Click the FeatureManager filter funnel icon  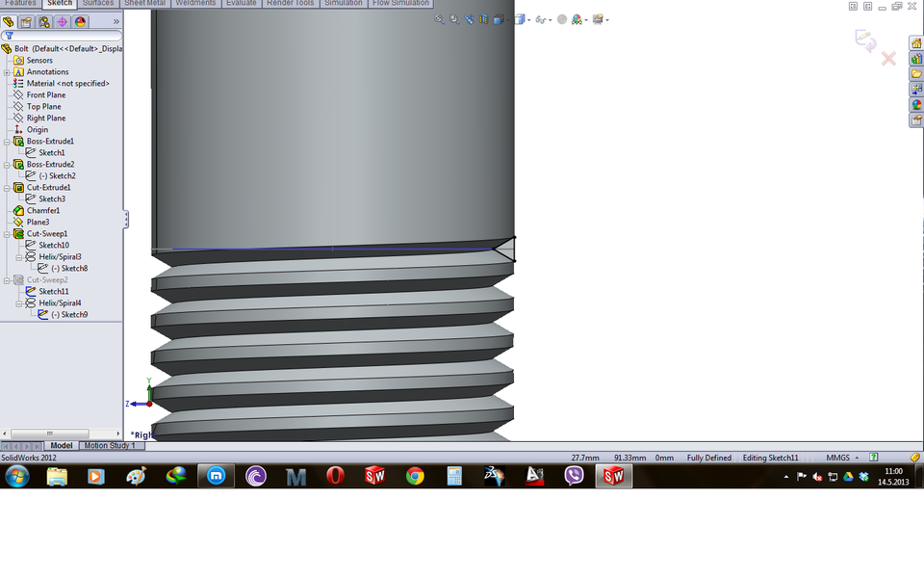(x=9, y=36)
